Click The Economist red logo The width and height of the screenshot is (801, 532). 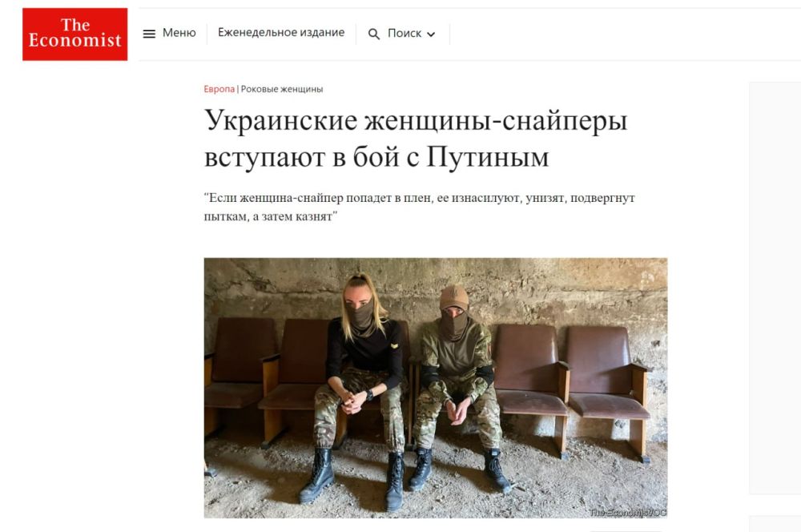[x=75, y=34]
